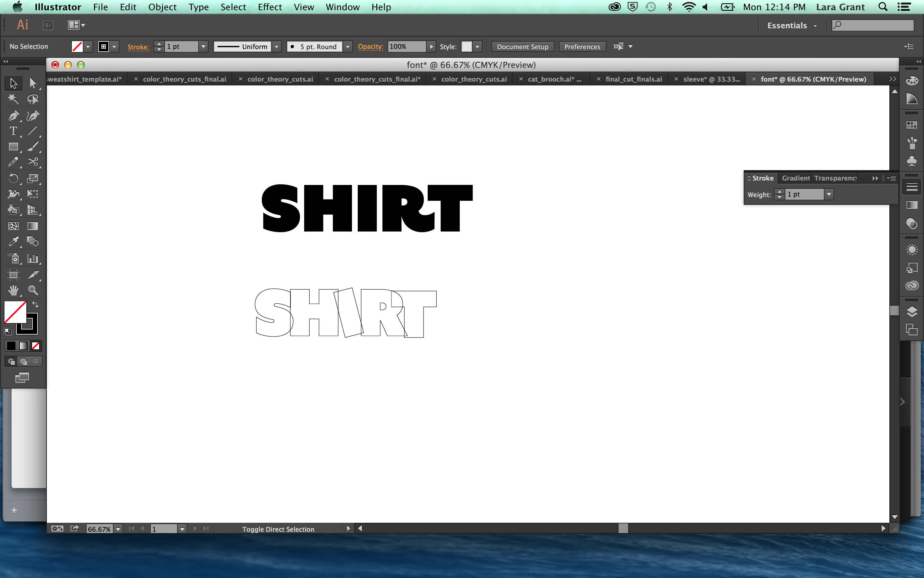Select the Pen tool
Screen dimensions: 924x578
click(13, 116)
